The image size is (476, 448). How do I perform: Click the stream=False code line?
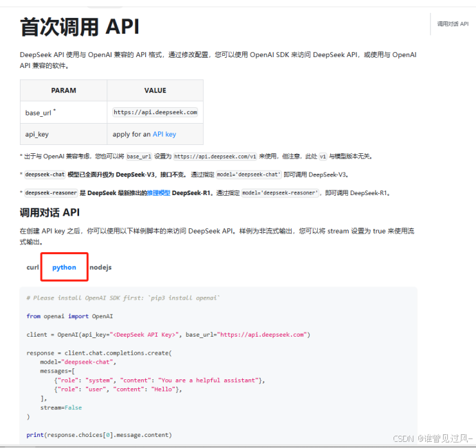[61, 407]
